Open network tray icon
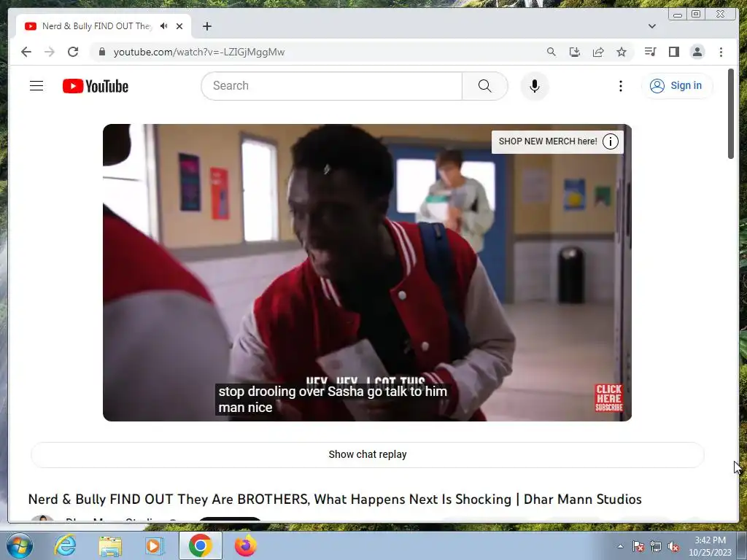The image size is (747, 560). tap(656, 546)
